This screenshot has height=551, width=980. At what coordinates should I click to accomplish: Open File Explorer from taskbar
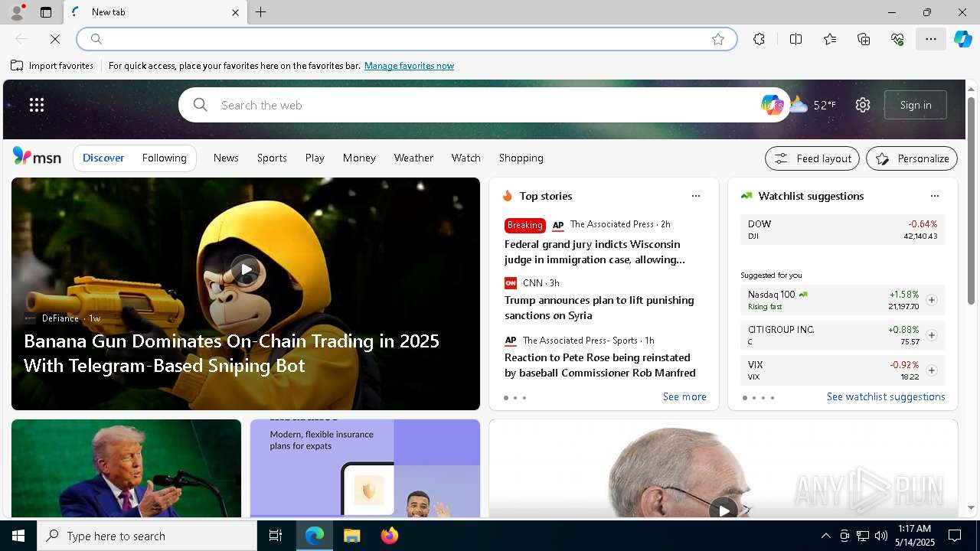(x=351, y=536)
